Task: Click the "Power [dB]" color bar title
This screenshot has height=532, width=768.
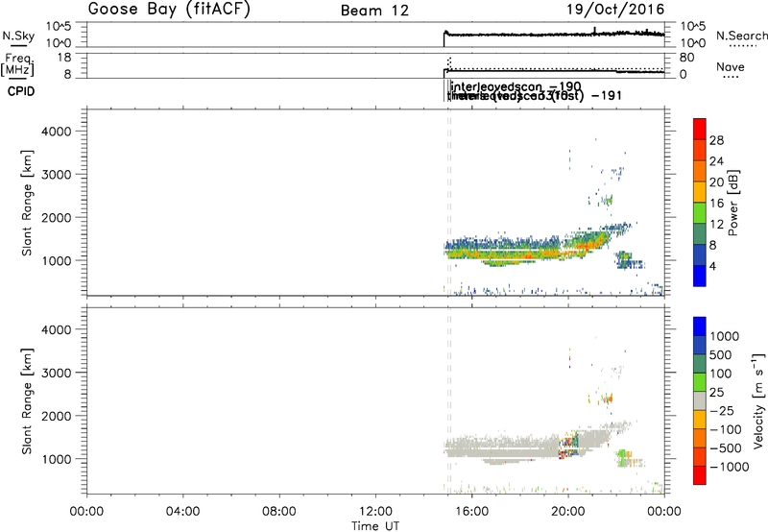Action: [x=732, y=203]
